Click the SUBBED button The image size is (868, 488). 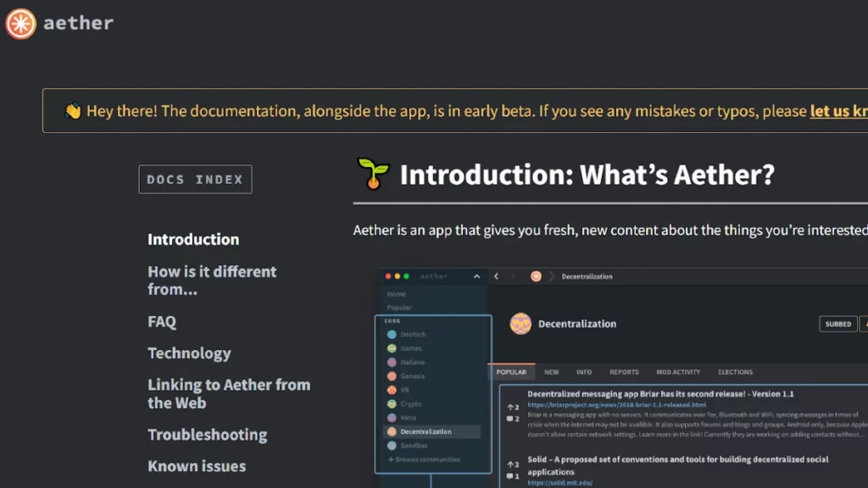click(x=838, y=324)
